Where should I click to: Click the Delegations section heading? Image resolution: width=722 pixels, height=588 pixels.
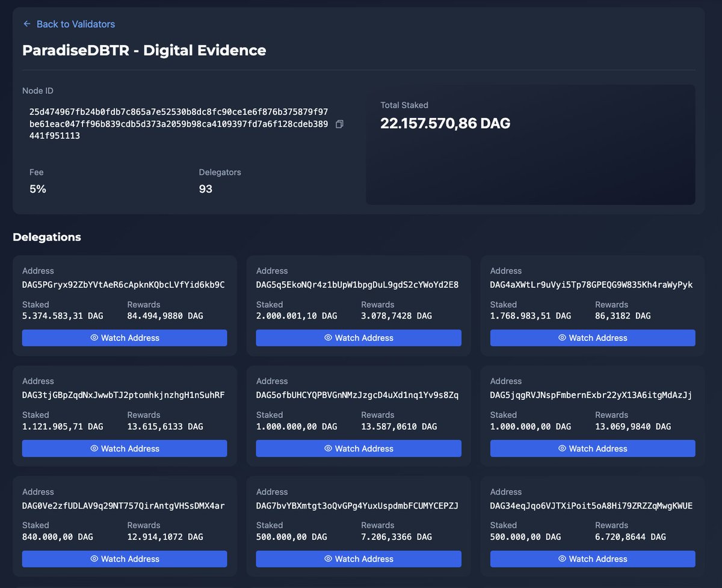[x=47, y=237]
